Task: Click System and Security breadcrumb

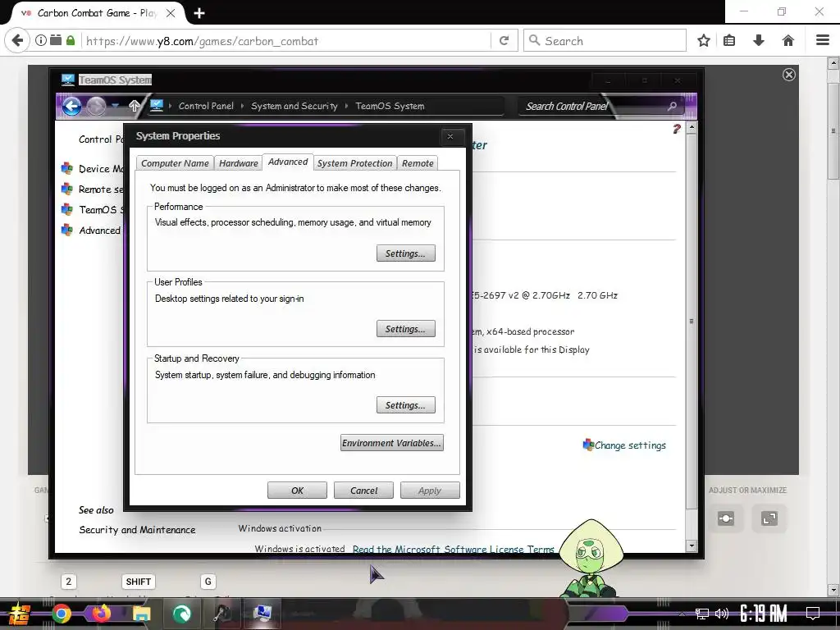Action: pyautogui.click(x=294, y=106)
